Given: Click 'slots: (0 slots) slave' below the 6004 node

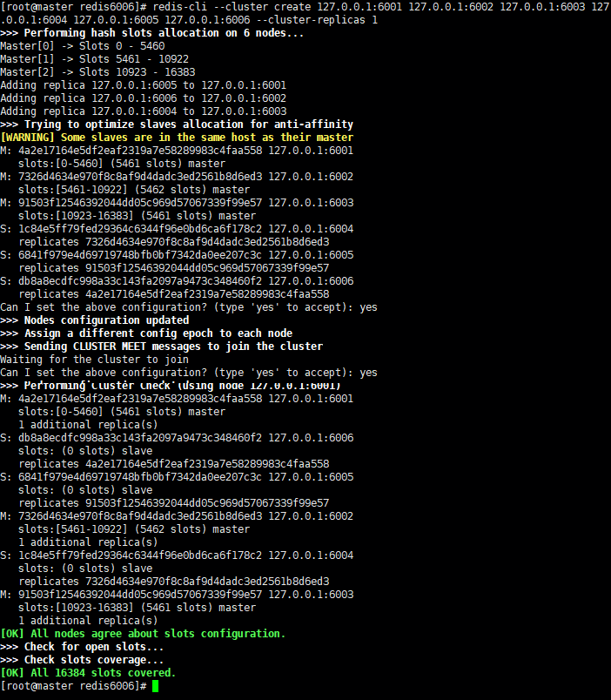Looking at the screenshot, I should (x=85, y=569).
